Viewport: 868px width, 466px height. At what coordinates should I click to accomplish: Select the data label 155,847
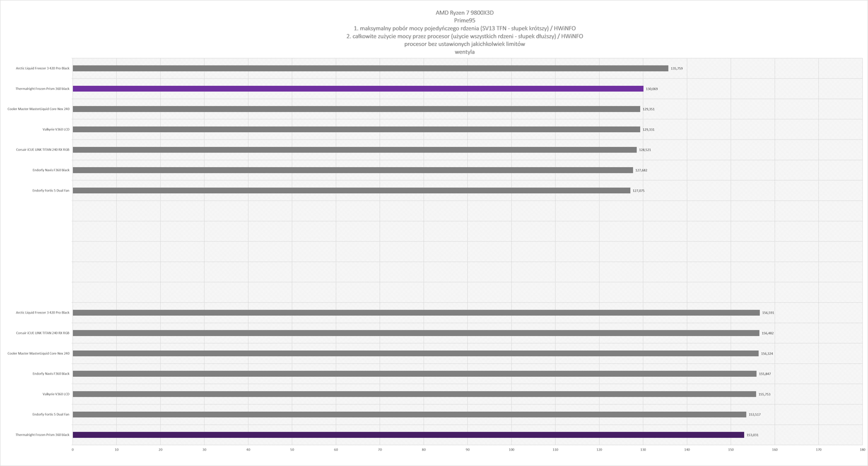click(765, 374)
